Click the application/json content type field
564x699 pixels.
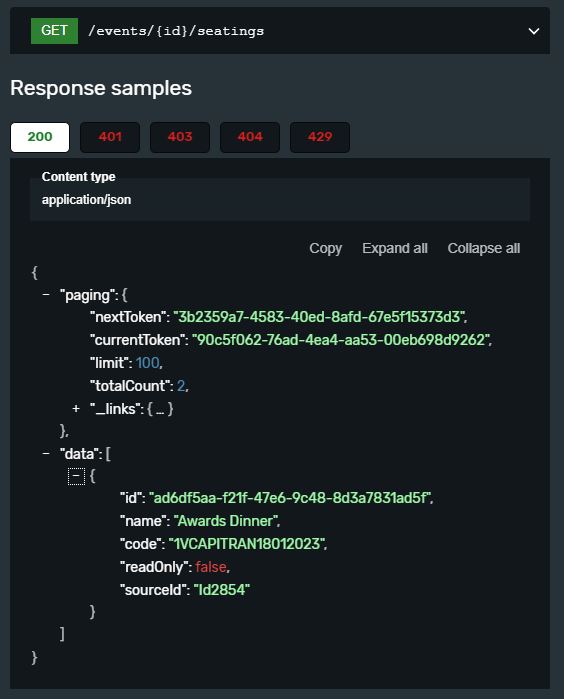click(280, 200)
